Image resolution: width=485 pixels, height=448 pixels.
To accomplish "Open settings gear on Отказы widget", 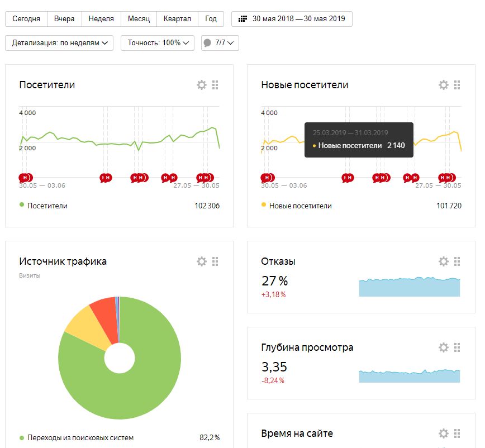I will click(x=444, y=261).
